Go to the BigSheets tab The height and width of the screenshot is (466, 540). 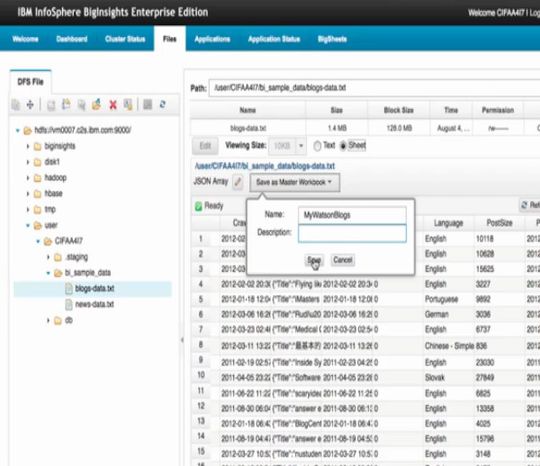point(332,39)
